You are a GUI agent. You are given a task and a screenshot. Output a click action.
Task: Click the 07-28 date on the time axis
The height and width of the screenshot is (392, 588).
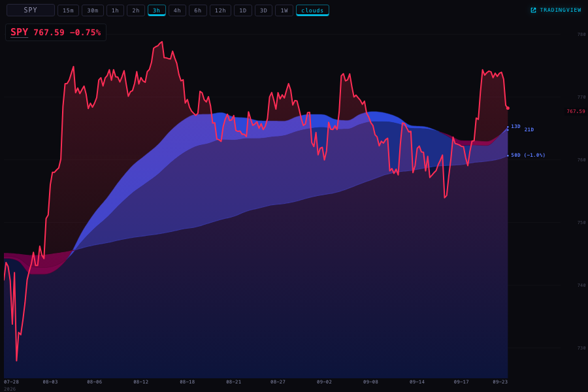pyautogui.click(x=11, y=382)
